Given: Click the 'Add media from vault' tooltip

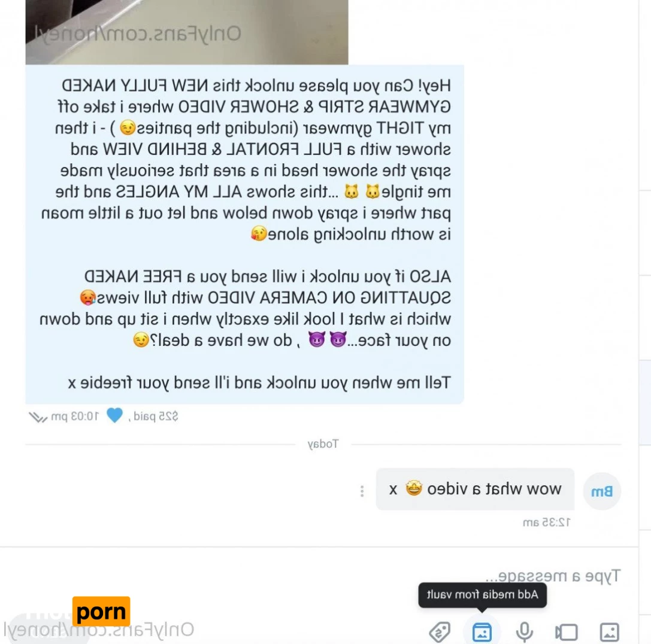Looking at the screenshot, I should 482,594.
